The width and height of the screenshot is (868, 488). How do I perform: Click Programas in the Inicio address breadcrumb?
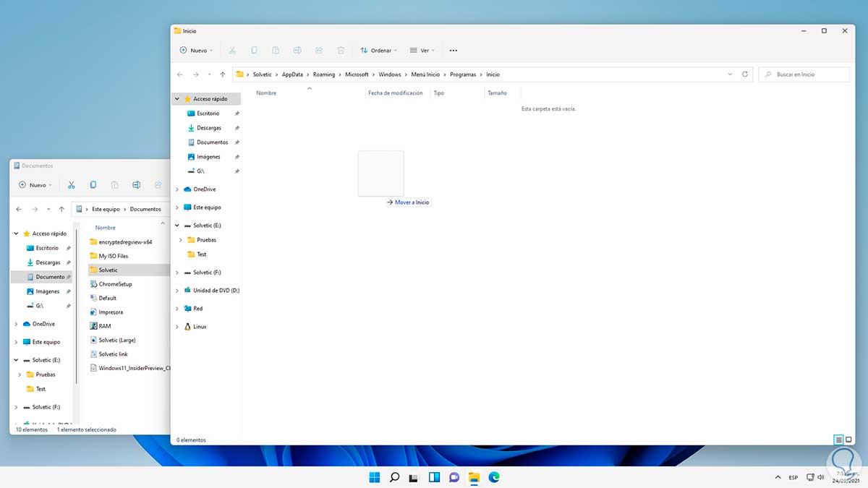coord(463,74)
